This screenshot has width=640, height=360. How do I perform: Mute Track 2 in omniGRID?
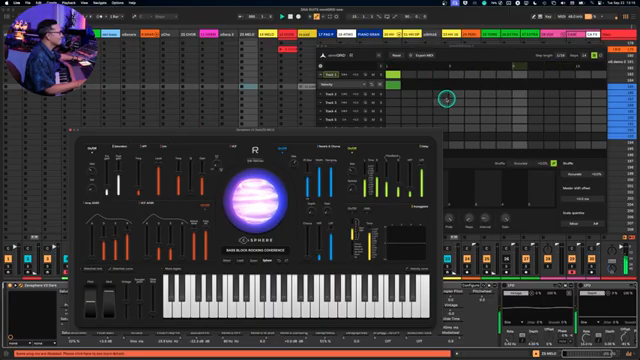pyautogui.click(x=373, y=94)
